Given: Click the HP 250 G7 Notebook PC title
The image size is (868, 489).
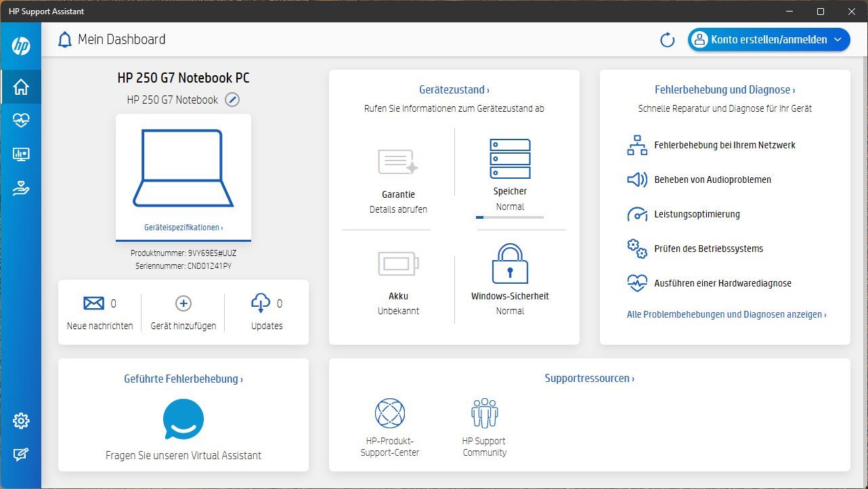Looking at the screenshot, I should coord(183,78).
